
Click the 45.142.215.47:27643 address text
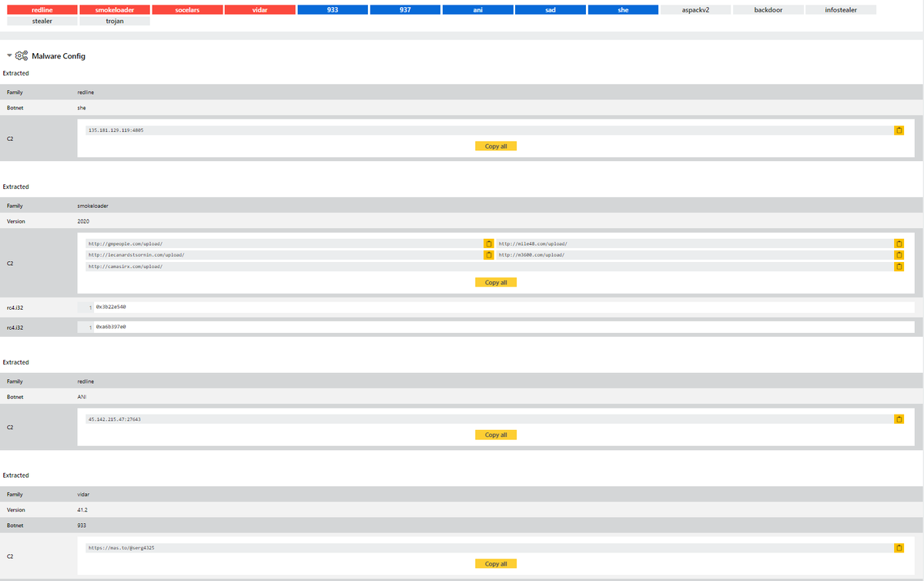click(x=115, y=419)
